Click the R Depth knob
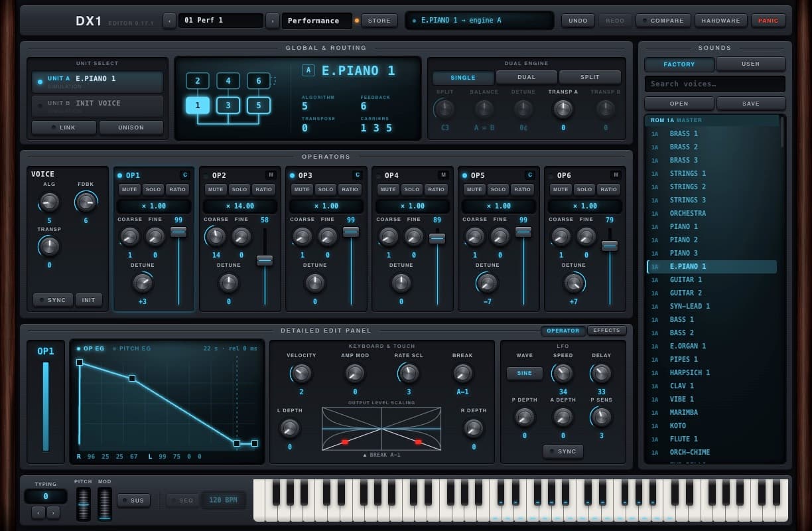Screen dimensions: 812x531 coord(473,428)
